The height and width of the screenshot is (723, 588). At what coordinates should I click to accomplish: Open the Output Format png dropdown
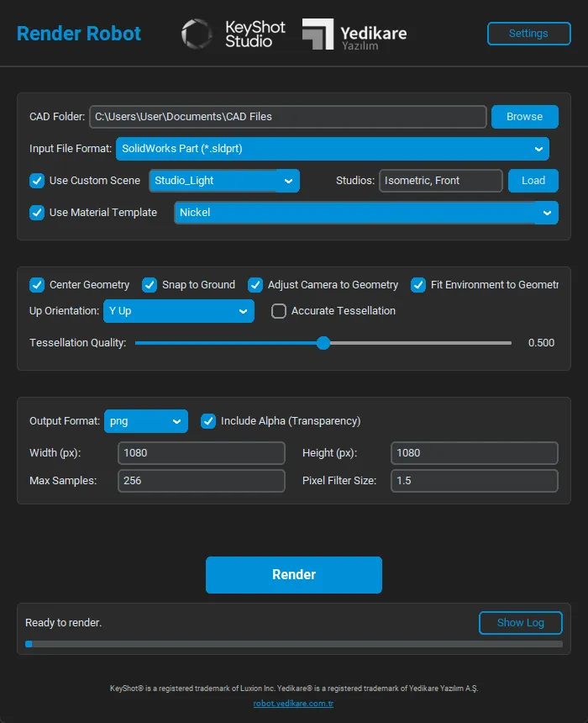point(146,421)
